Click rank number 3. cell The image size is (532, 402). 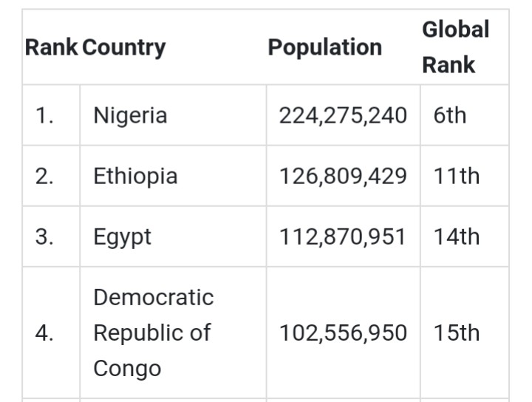[45, 236]
